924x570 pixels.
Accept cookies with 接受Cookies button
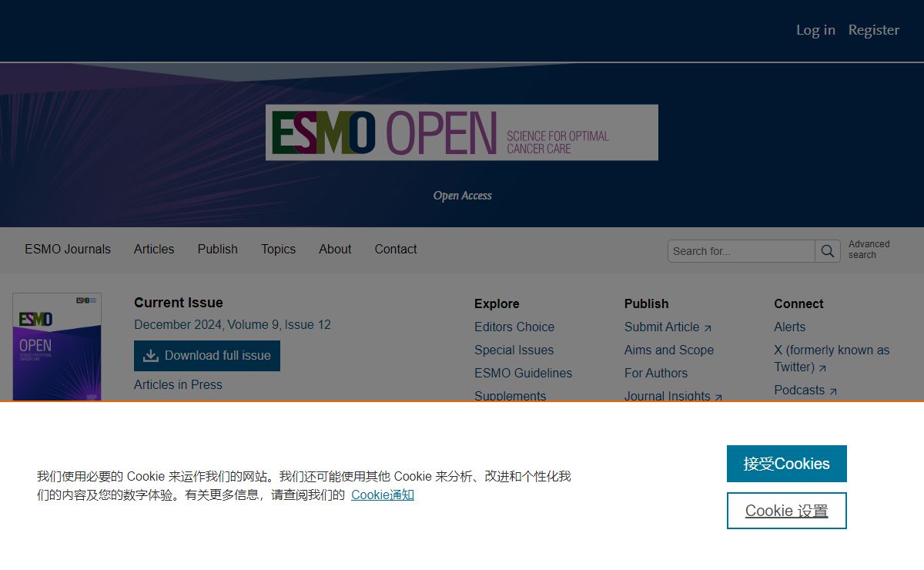click(787, 464)
